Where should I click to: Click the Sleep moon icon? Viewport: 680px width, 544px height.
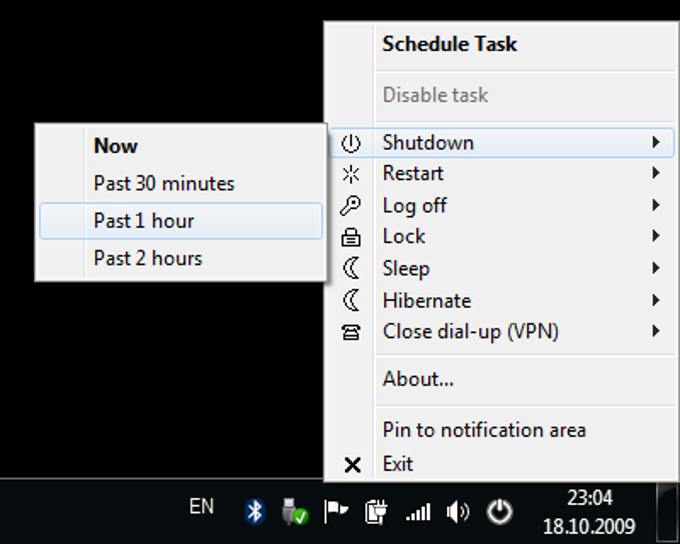point(351,268)
